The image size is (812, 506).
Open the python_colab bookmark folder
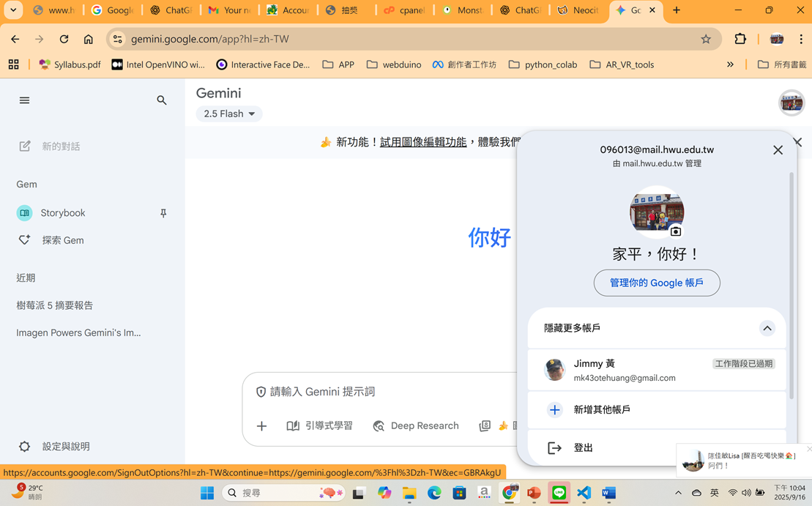point(543,64)
